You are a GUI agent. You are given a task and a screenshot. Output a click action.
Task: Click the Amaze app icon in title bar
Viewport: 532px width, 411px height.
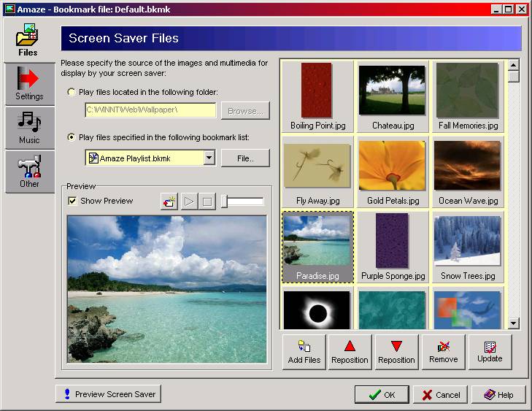tap(9, 9)
